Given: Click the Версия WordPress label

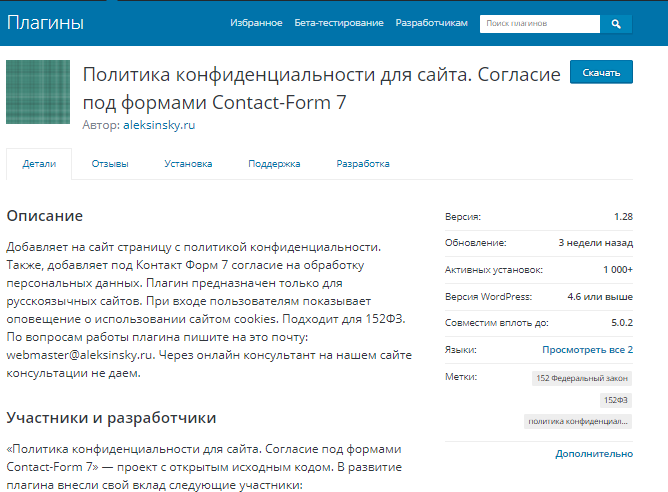Looking at the screenshot, I should (488, 297).
